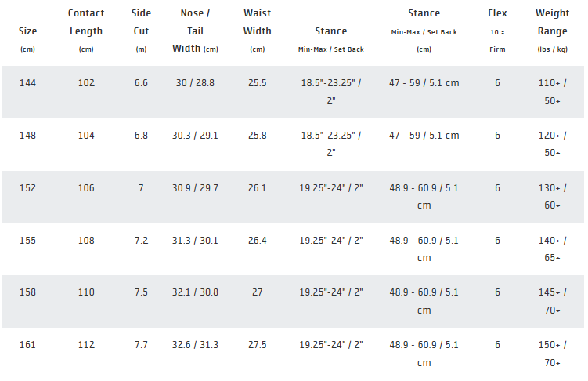588x381 pixels.
Task: Click the "Weight Range" column header
Action: click(552, 22)
